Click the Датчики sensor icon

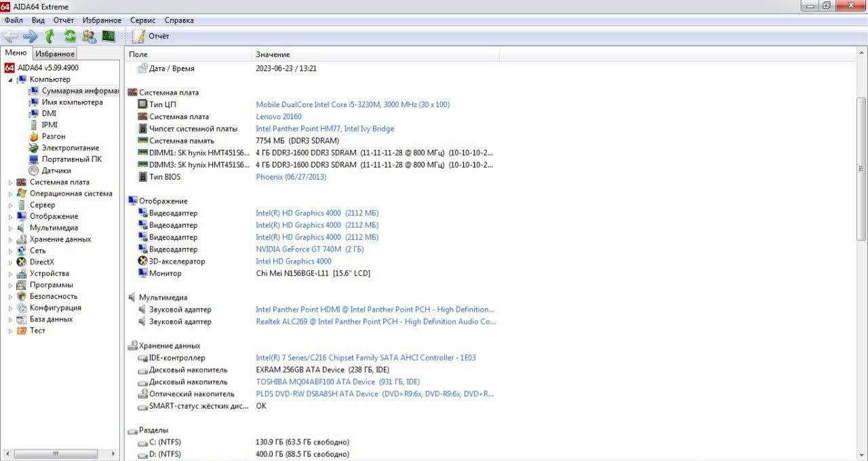[34, 172]
